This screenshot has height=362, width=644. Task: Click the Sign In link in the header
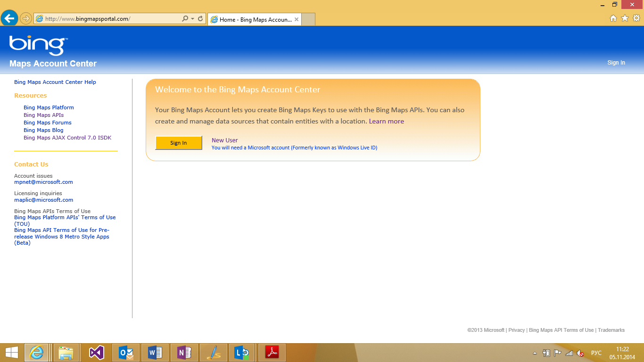point(616,63)
